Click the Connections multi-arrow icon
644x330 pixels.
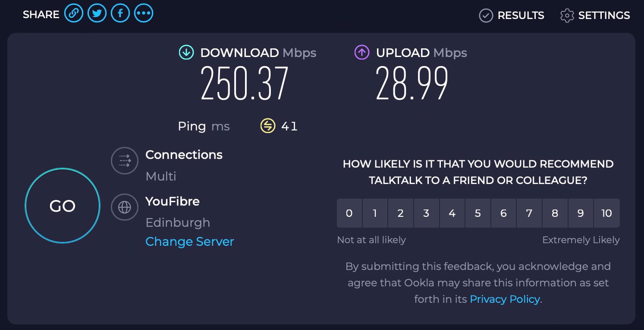tap(124, 161)
